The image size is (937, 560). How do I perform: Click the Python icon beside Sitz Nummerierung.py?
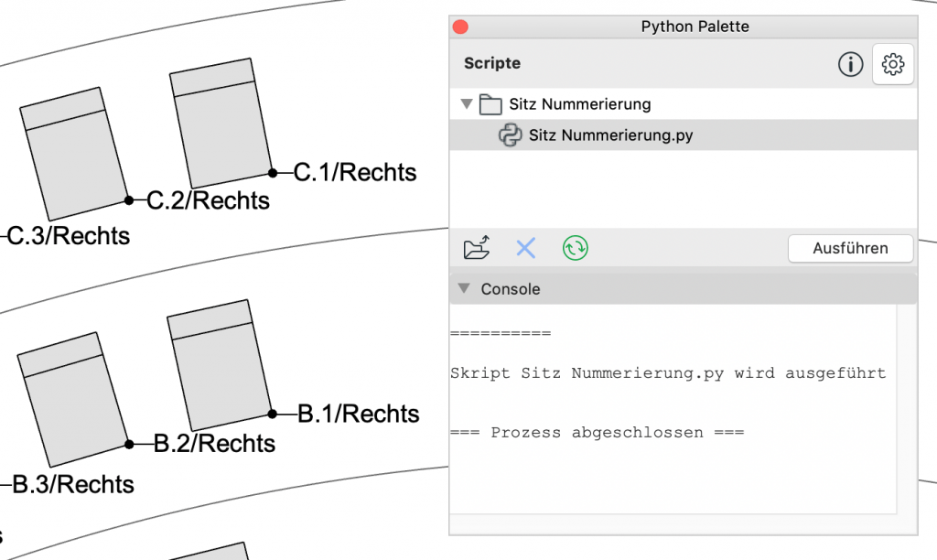[510, 135]
